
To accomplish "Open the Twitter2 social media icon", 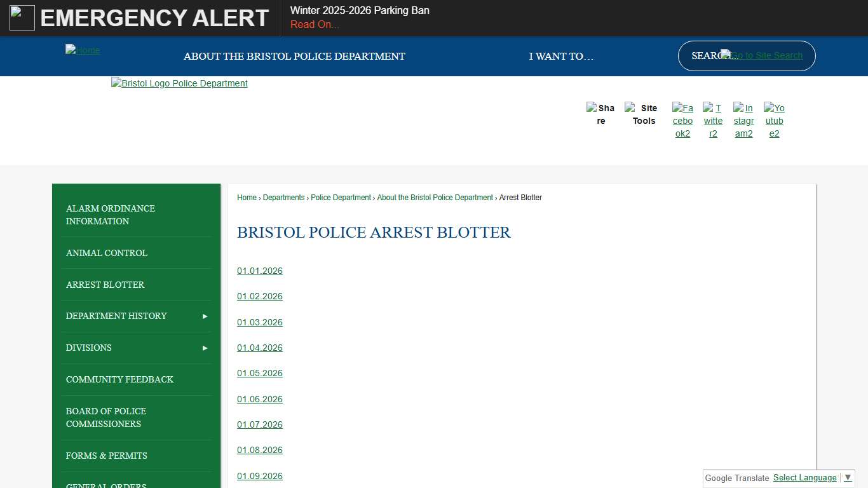I will (712, 121).
